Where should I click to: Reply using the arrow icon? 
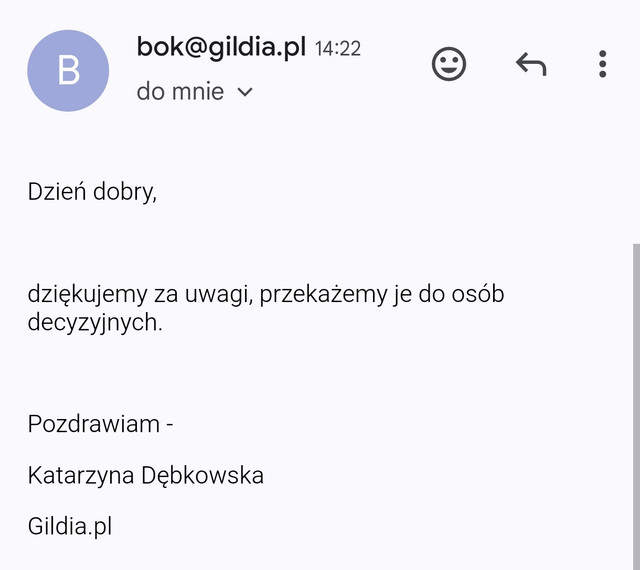pos(531,65)
